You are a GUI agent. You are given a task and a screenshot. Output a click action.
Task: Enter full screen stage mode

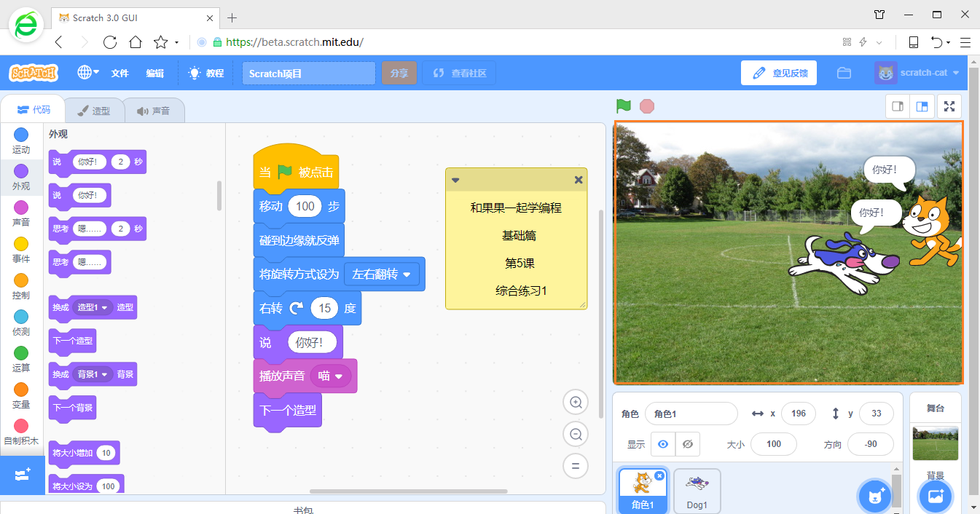(949, 106)
